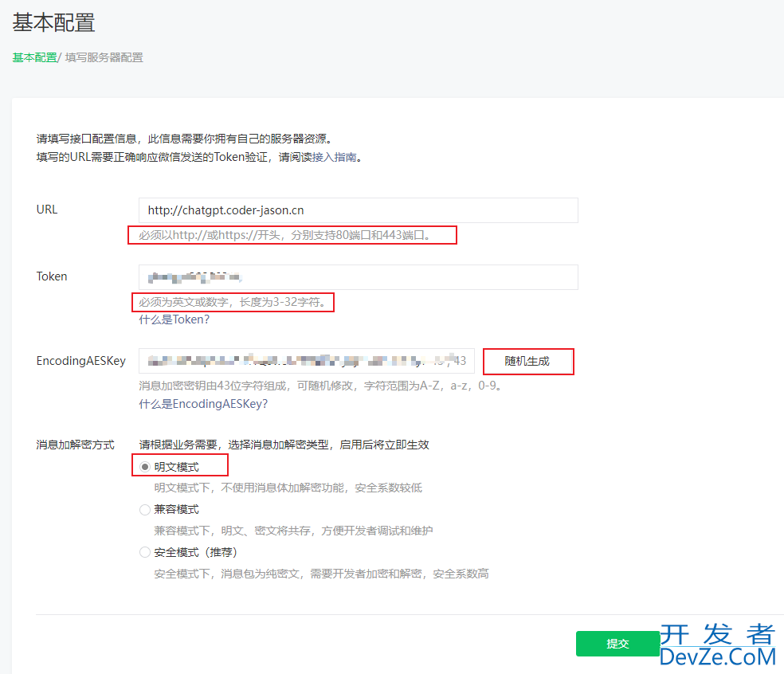Screen dimensions: 784x674
Task: Open the 接入指南 guide link
Action: tap(334, 157)
